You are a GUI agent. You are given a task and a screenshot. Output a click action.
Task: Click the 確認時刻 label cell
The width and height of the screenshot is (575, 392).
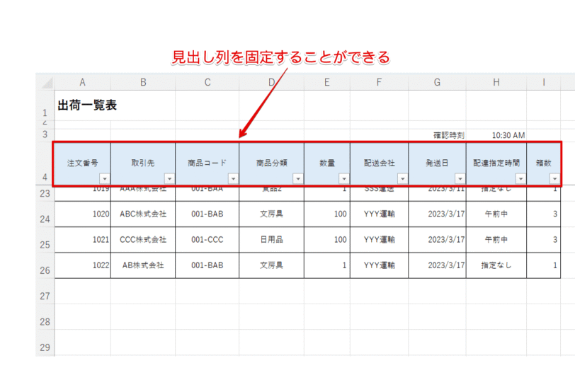(437, 135)
